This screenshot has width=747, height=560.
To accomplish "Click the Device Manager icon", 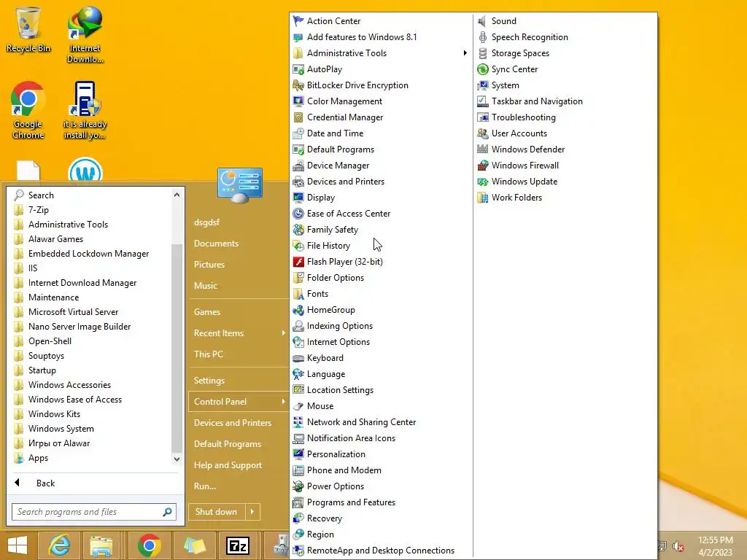I will coord(298,166).
